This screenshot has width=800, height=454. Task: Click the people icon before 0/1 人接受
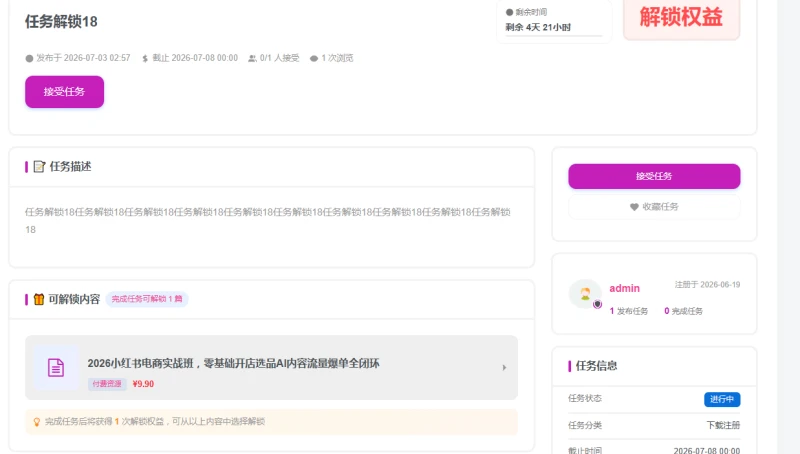(x=252, y=58)
